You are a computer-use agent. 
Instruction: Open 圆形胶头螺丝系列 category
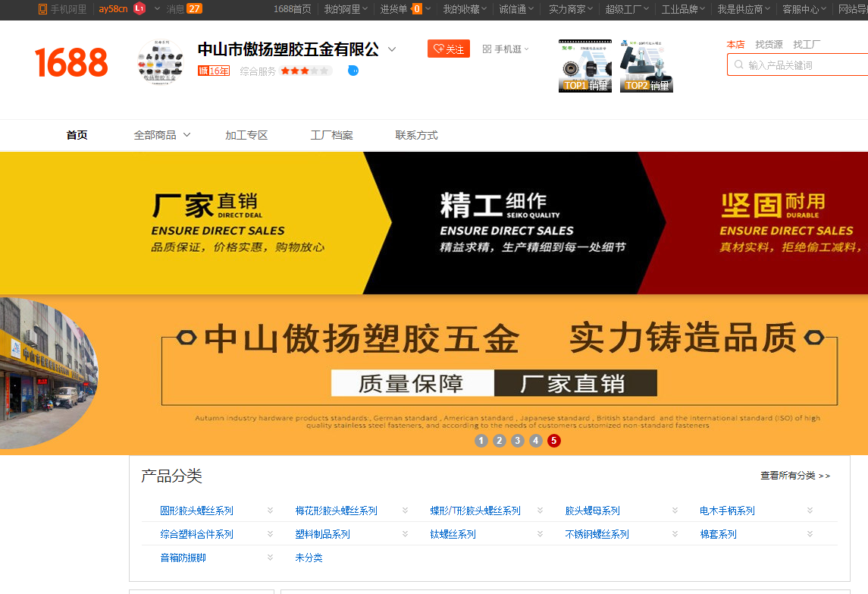point(196,511)
